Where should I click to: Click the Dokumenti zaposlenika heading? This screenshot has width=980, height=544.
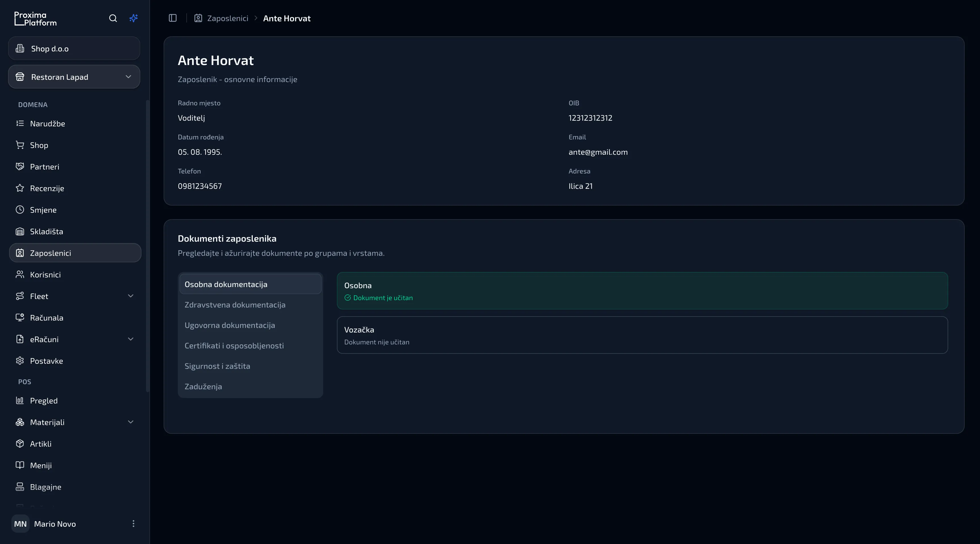pyautogui.click(x=227, y=238)
